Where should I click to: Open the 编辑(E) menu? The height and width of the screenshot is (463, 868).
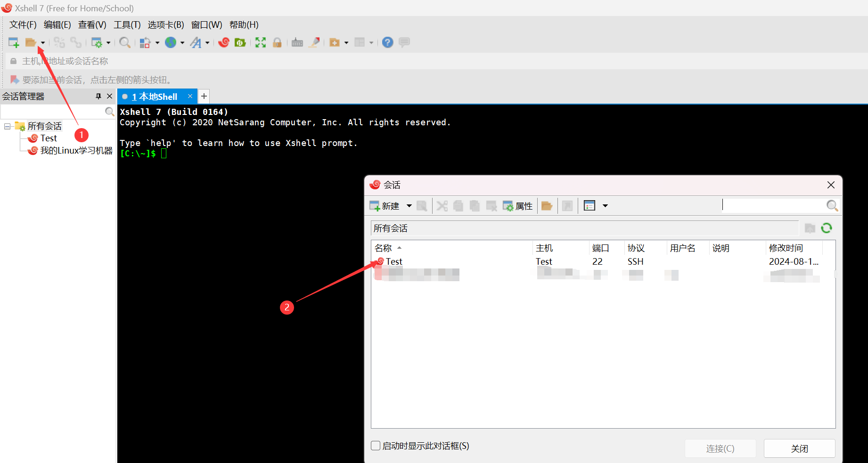pyautogui.click(x=57, y=24)
